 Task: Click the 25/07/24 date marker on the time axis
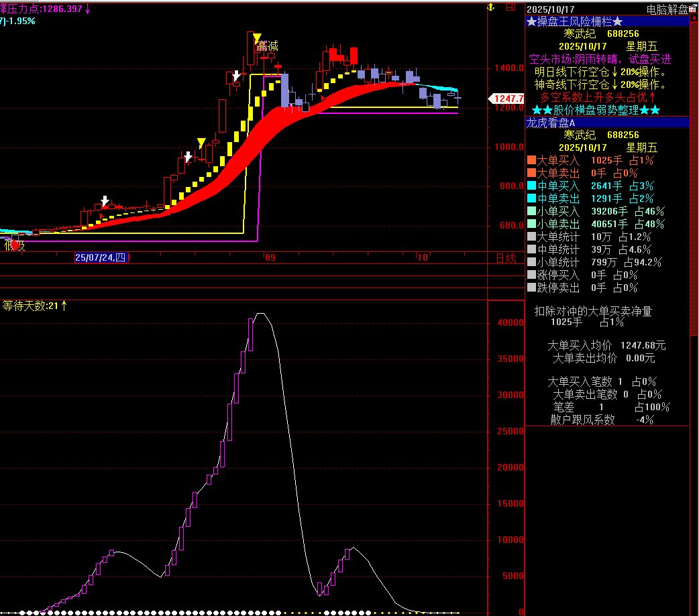point(100,257)
